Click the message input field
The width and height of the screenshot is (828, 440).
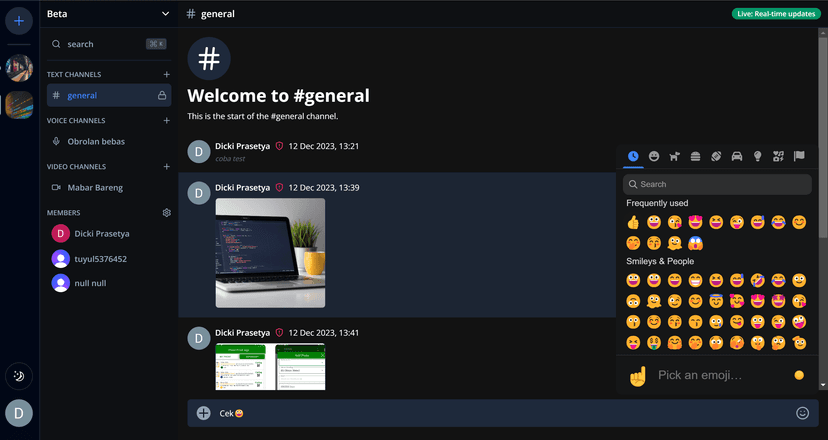(x=502, y=413)
